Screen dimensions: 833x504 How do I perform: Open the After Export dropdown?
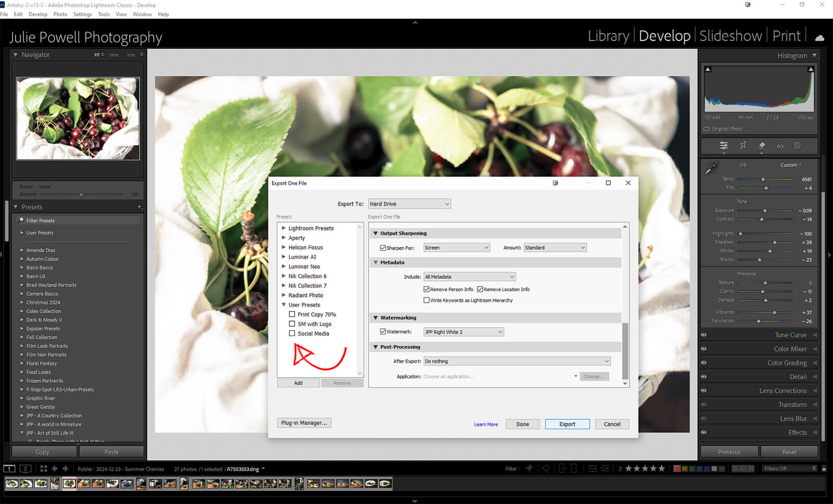516,361
